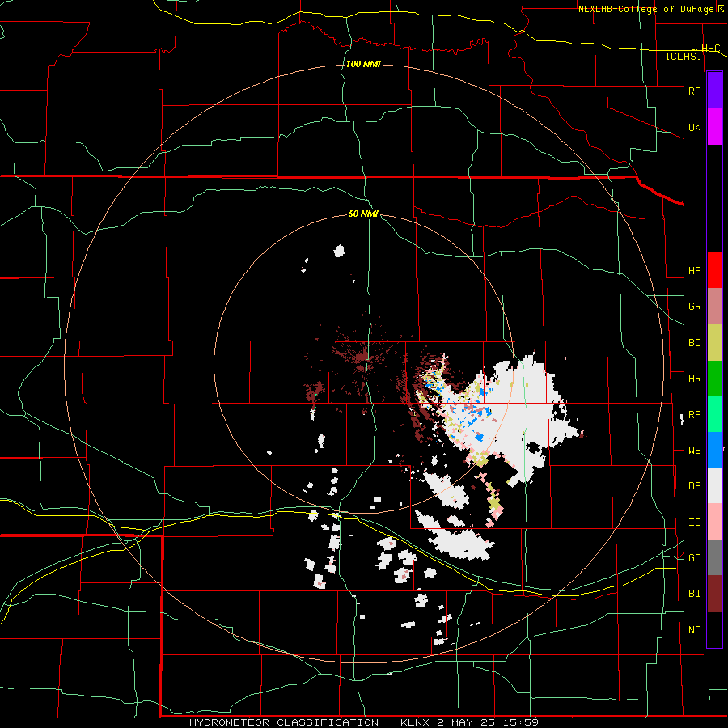Click the HA red legend swatch
The image size is (728, 728).
coord(714,270)
